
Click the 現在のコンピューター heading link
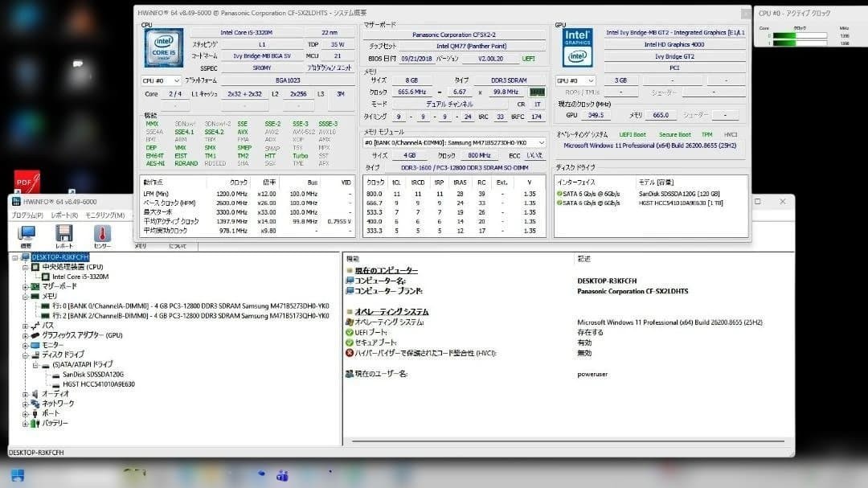tap(386, 270)
